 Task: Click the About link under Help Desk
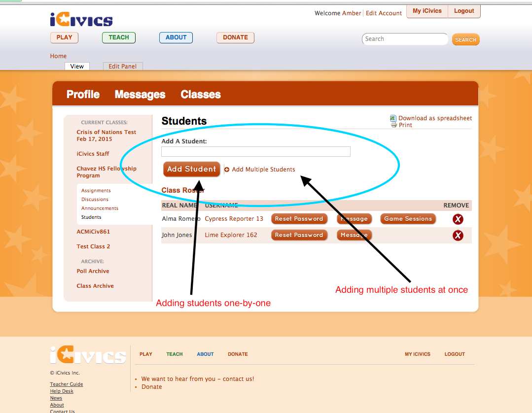click(x=57, y=405)
